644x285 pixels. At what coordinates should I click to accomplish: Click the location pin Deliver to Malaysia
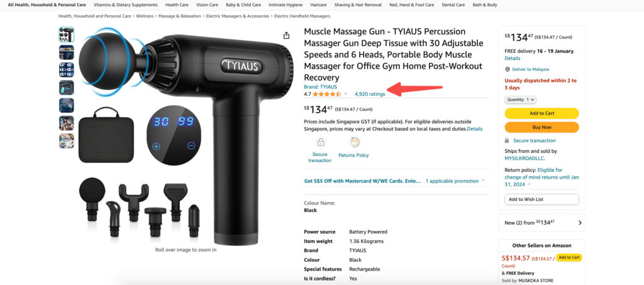(x=508, y=69)
